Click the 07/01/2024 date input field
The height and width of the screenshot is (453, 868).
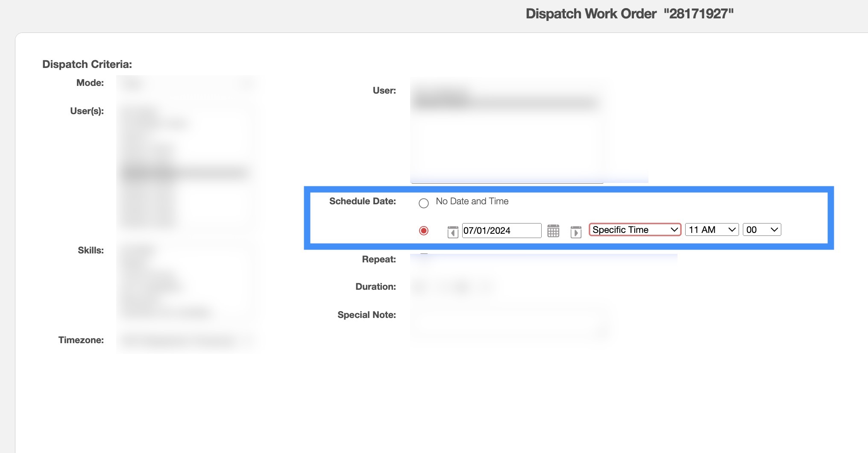(501, 231)
